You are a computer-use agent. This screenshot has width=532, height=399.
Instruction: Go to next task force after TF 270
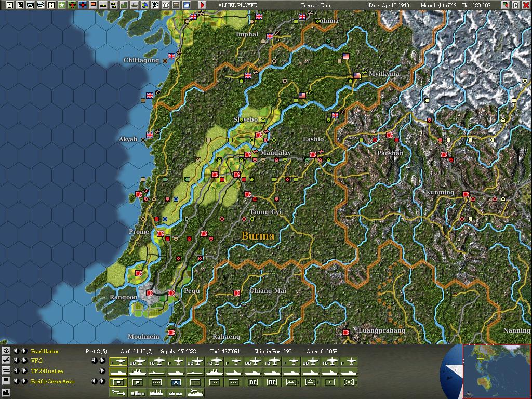24,371
